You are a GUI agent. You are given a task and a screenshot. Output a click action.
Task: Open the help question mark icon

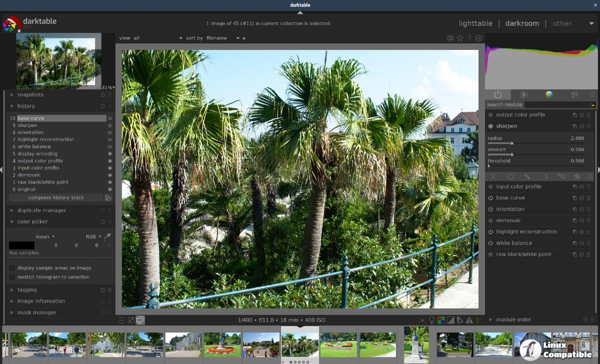[x=469, y=38]
